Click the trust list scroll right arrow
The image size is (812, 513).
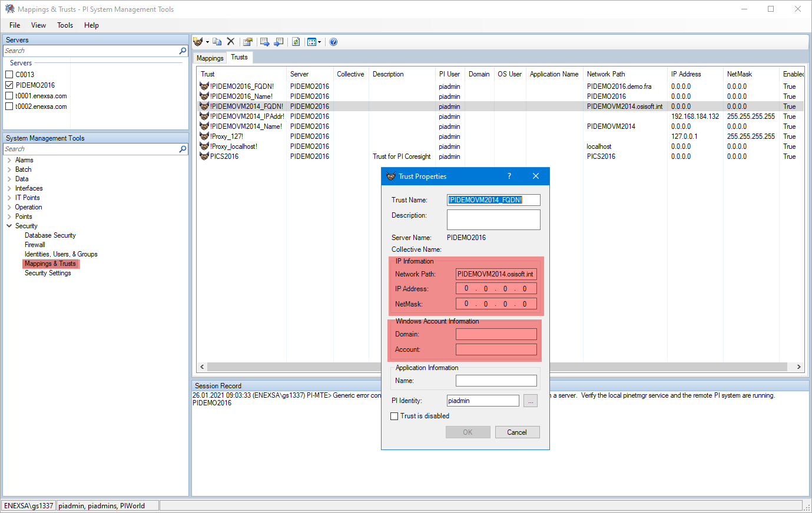[799, 367]
